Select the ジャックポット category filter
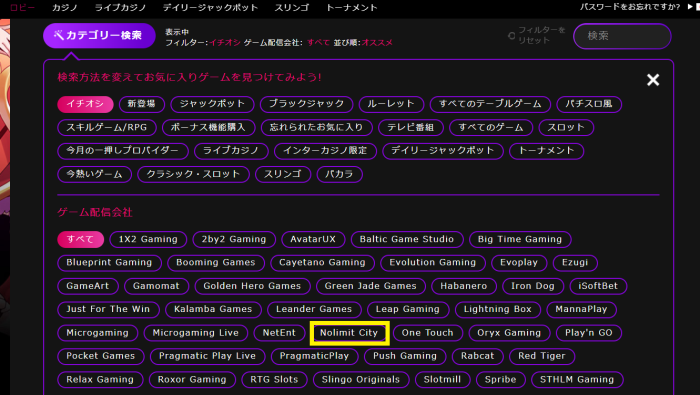Image resolution: width=700 pixels, height=395 pixels. [x=212, y=104]
